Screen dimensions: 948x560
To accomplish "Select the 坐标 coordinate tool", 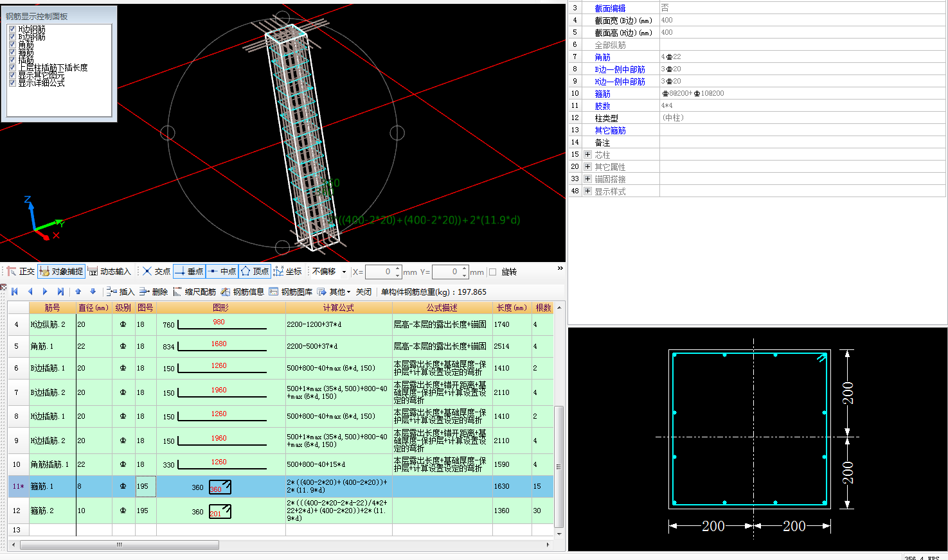I will [287, 272].
